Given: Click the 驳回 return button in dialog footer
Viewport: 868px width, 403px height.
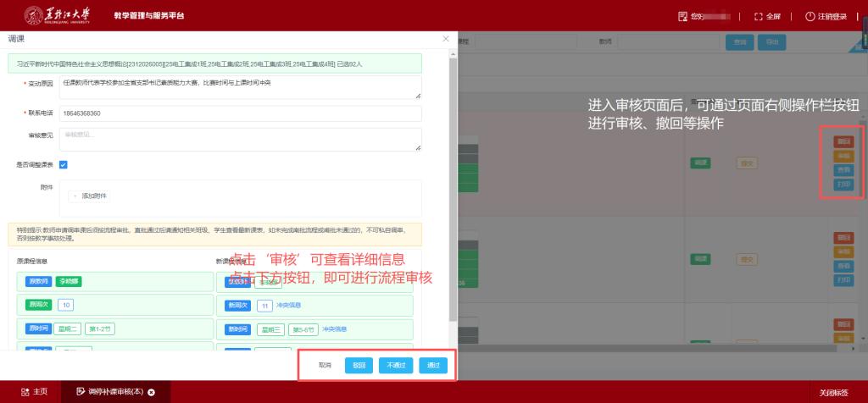Looking at the screenshot, I should (x=359, y=366).
